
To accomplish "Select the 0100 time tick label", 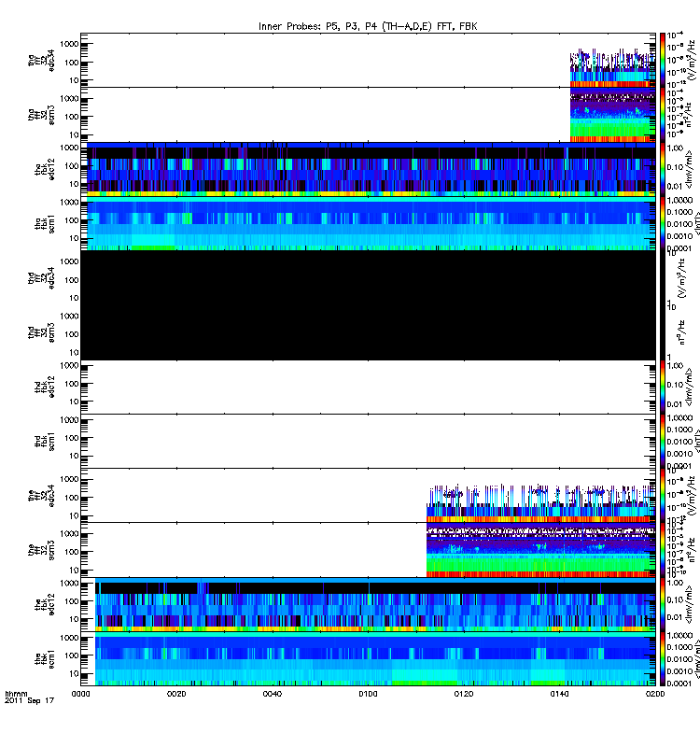I will coord(368,694).
